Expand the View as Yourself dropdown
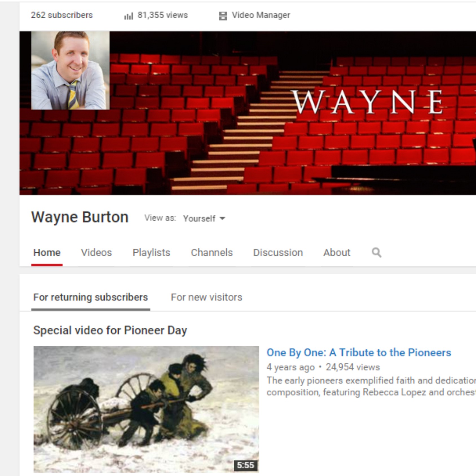 coord(204,218)
